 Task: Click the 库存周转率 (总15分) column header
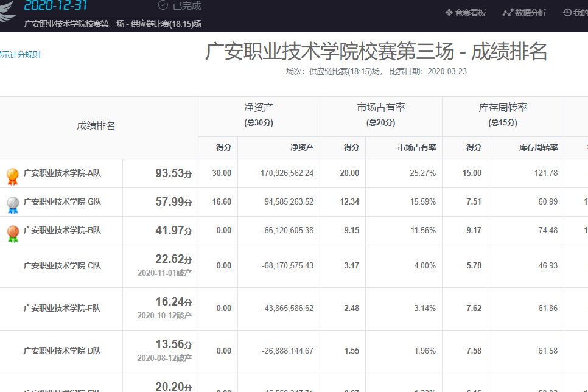pos(502,114)
